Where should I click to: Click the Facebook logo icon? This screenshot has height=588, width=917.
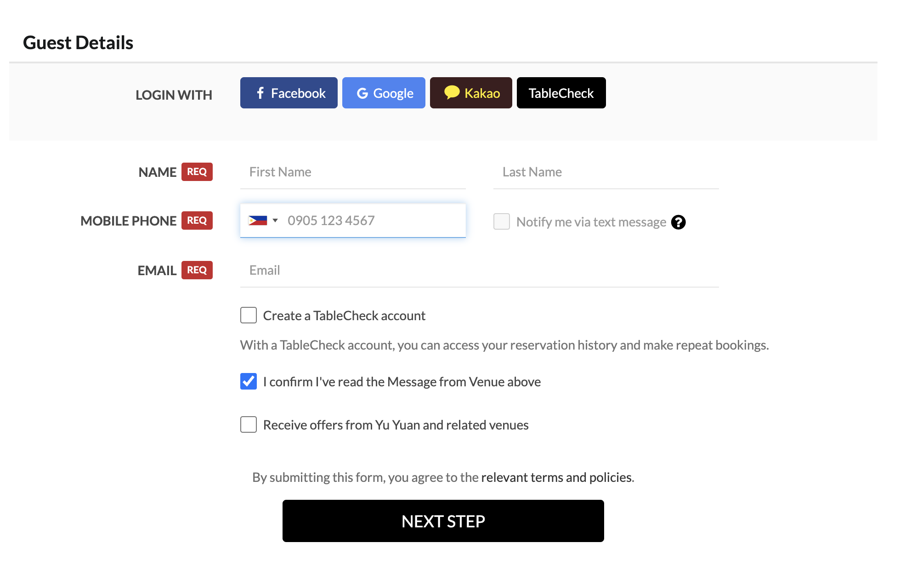click(260, 93)
